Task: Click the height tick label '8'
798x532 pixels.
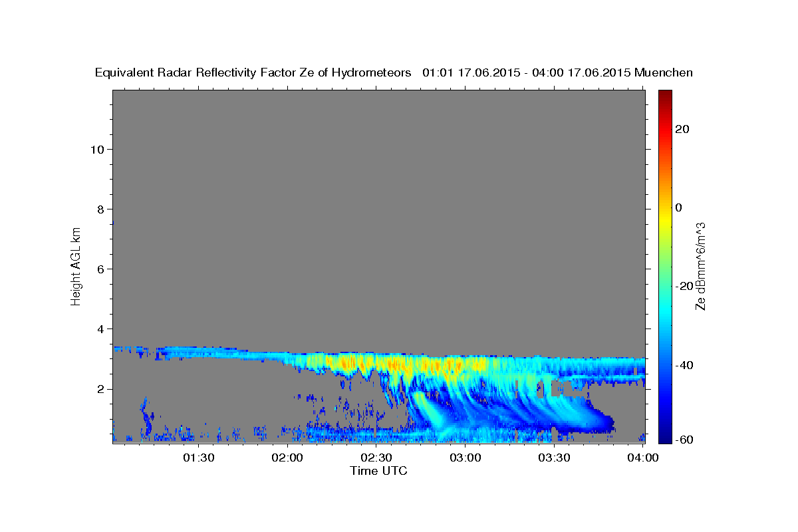Action: (100, 209)
